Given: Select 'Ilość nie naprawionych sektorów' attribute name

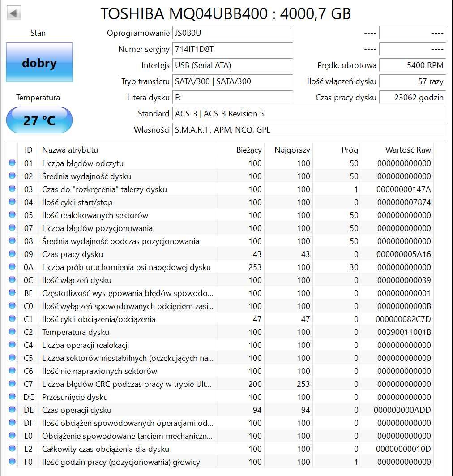Looking at the screenshot, I should point(99,371).
